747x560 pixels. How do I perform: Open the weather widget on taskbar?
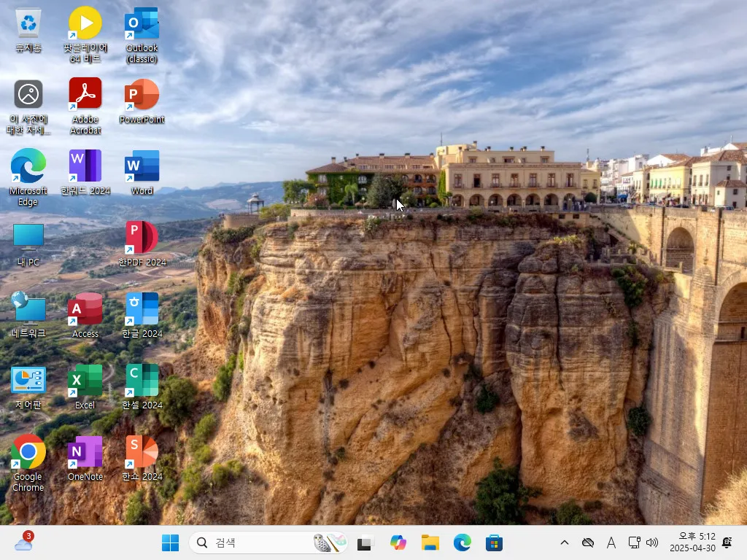[x=23, y=542]
